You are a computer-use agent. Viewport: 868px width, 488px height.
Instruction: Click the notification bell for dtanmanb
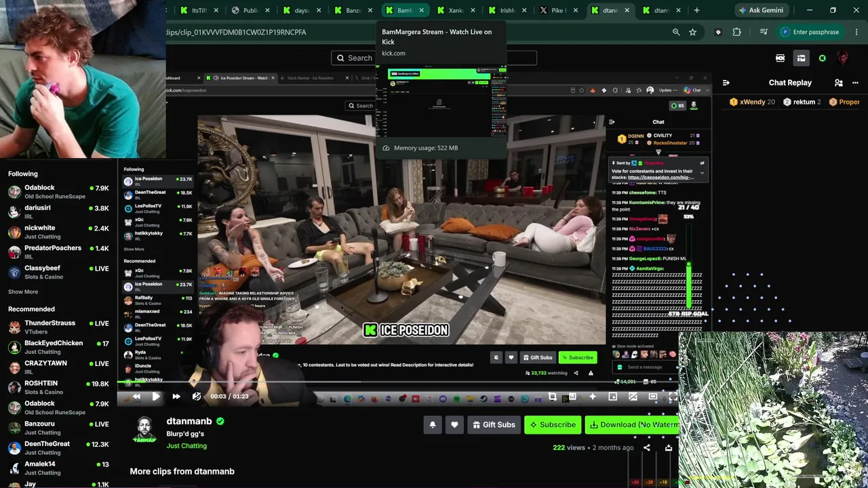(433, 425)
